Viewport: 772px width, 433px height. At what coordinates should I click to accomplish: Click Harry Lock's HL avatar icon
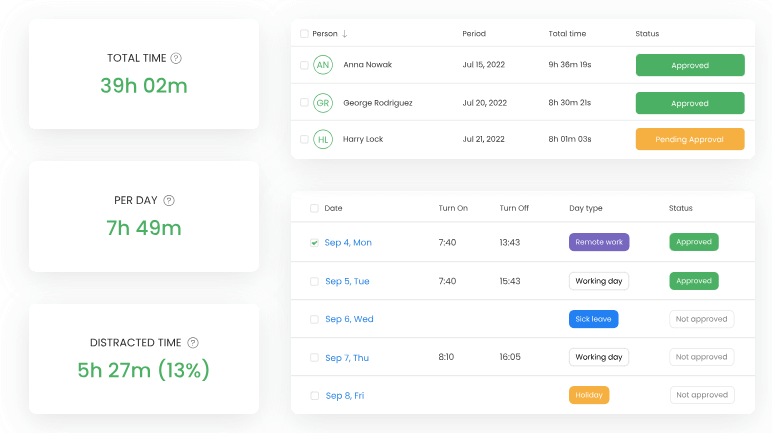coord(322,139)
